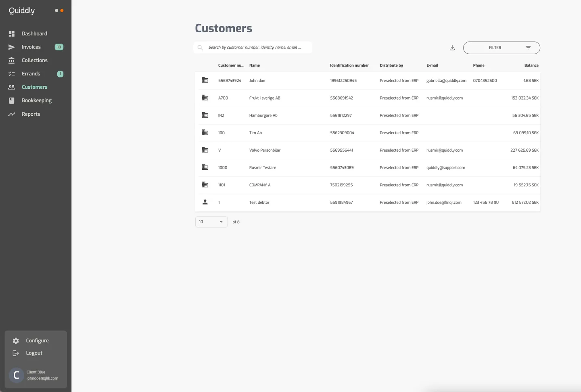This screenshot has width=581, height=392.
Task: Click the company icon for Frukt i sverige AB
Action: [205, 98]
